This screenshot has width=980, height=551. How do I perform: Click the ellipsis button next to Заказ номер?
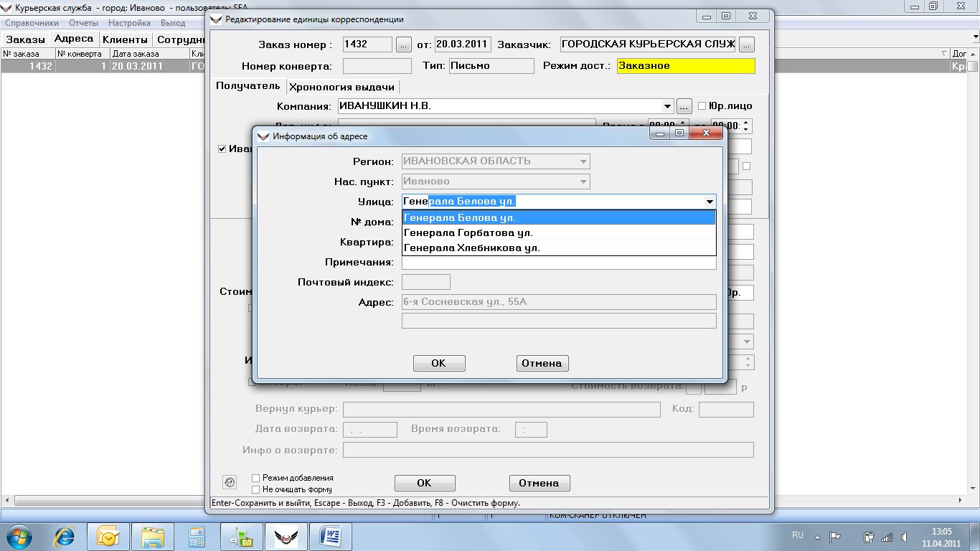point(404,44)
